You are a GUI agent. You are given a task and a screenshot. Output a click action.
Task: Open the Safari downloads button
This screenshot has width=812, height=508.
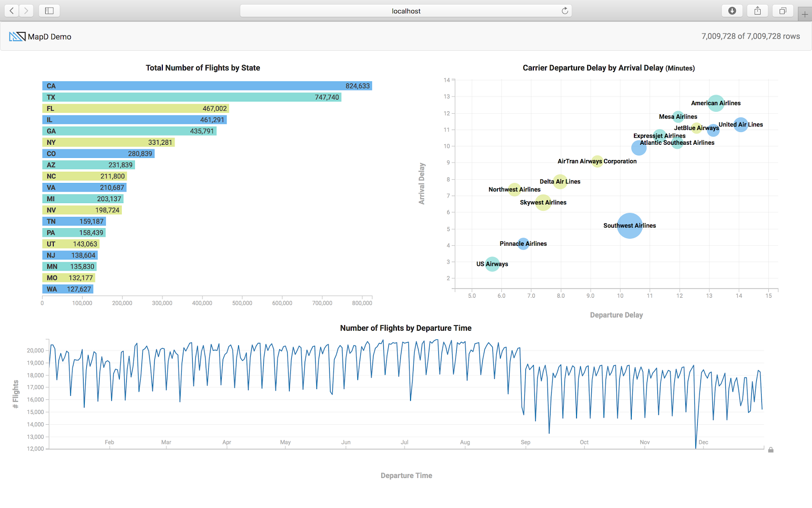click(732, 11)
